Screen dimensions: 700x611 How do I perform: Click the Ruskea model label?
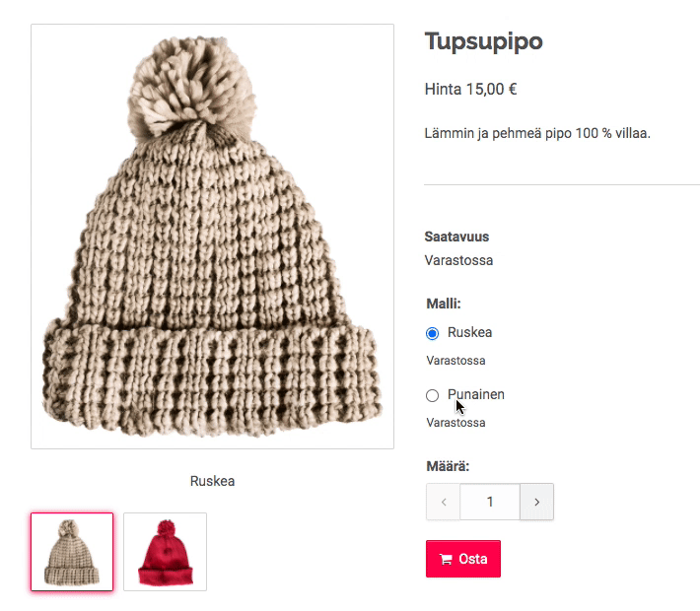click(x=469, y=332)
